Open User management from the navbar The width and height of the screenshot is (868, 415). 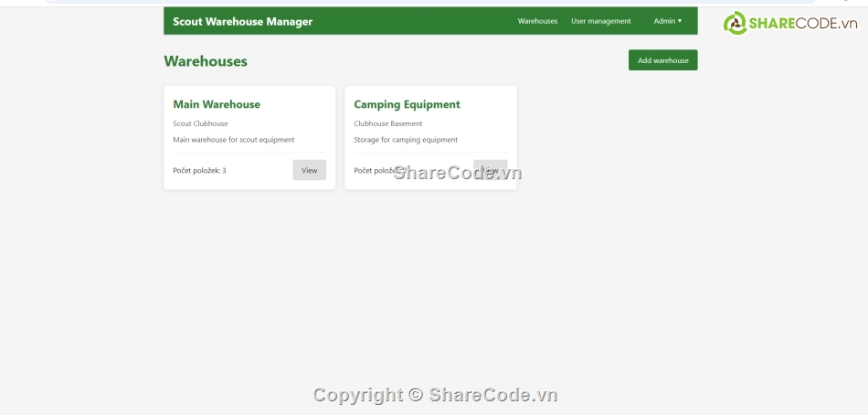pyautogui.click(x=600, y=21)
